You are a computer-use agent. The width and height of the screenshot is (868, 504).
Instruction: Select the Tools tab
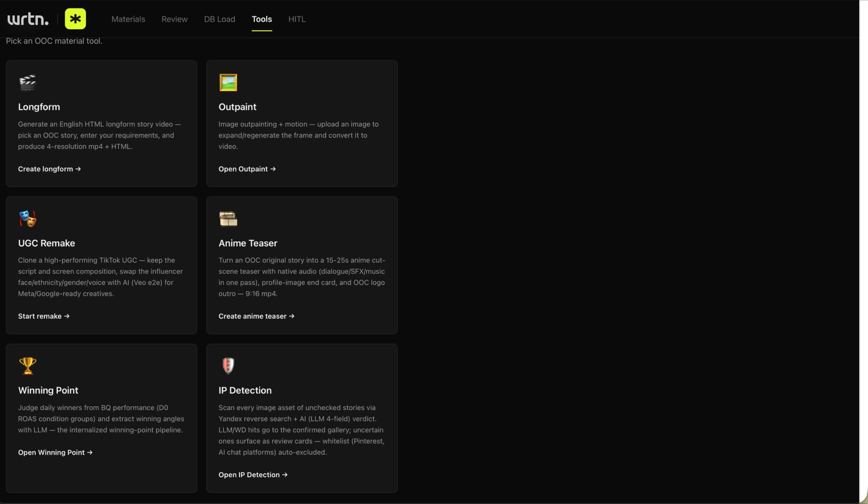click(262, 19)
